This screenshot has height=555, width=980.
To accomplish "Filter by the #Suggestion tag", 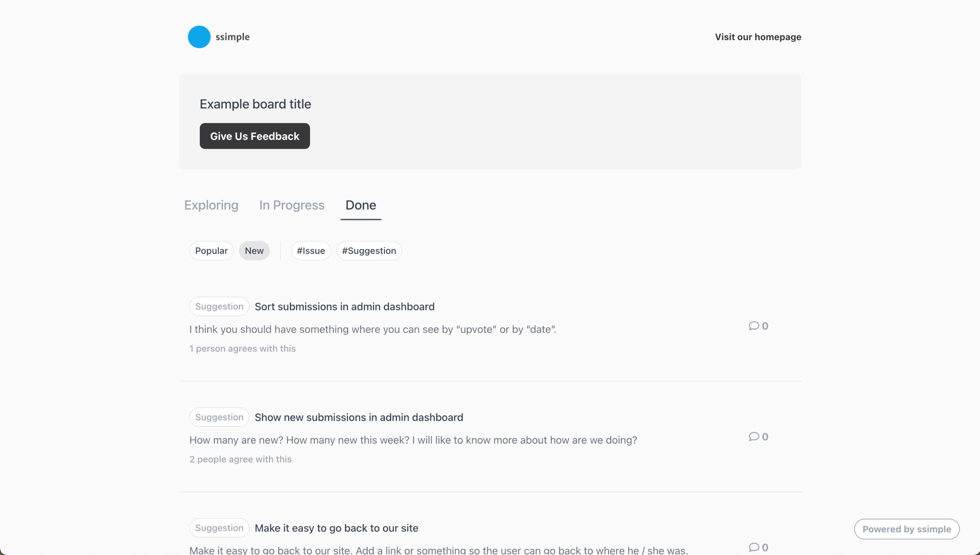I will (369, 251).
